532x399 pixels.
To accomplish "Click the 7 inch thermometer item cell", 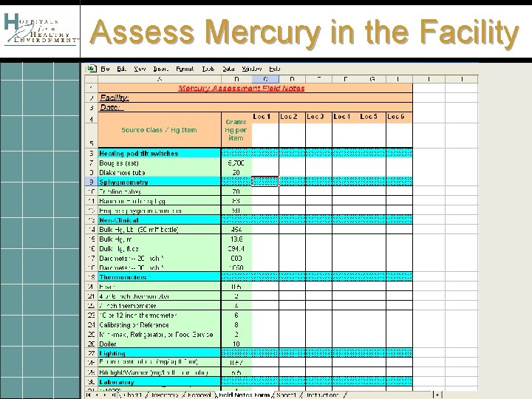I will pos(160,306).
